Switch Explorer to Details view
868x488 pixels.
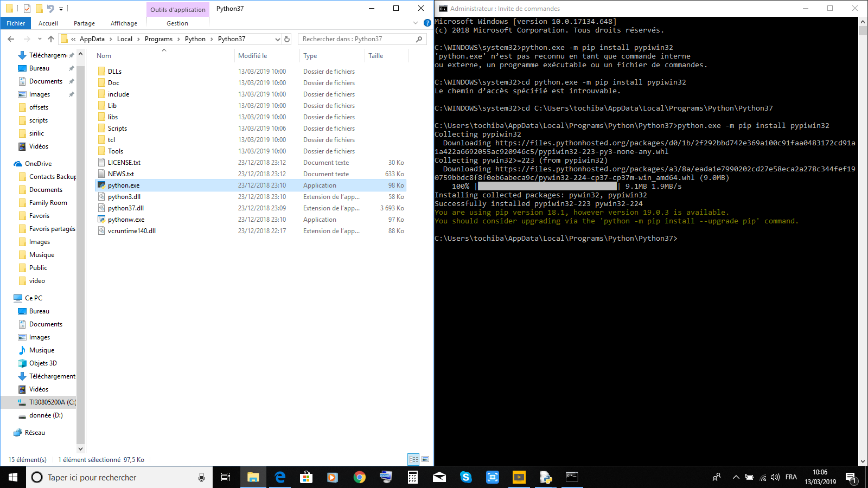(413, 459)
